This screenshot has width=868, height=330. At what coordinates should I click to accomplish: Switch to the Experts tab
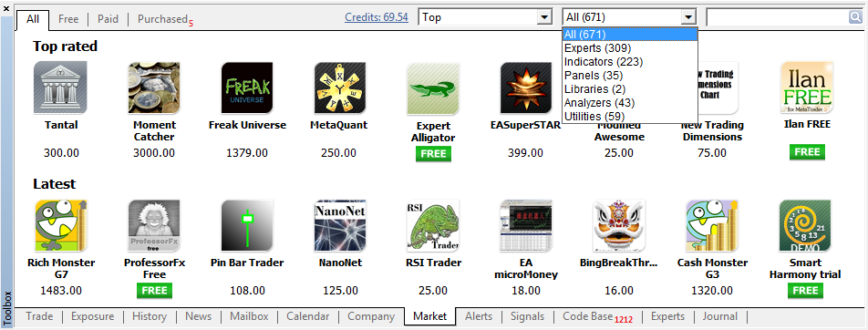(667, 316)
